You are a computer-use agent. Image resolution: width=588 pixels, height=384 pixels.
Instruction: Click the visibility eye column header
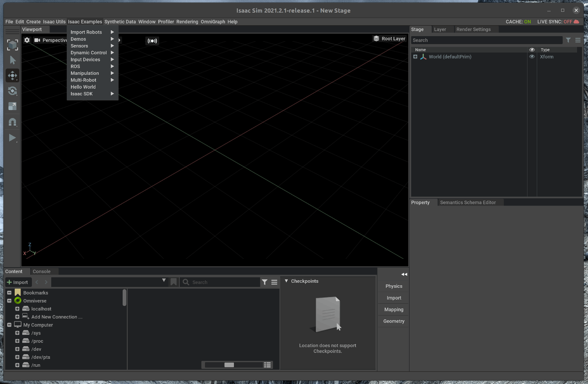(532, 50)
